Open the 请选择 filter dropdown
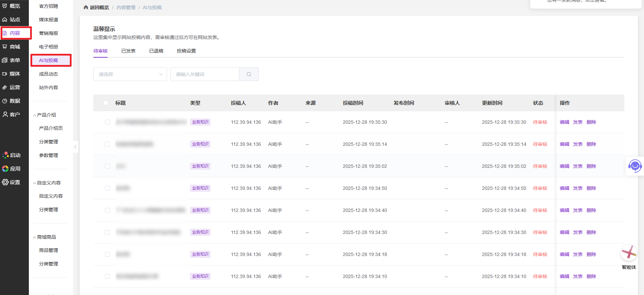 coord(130,74)
